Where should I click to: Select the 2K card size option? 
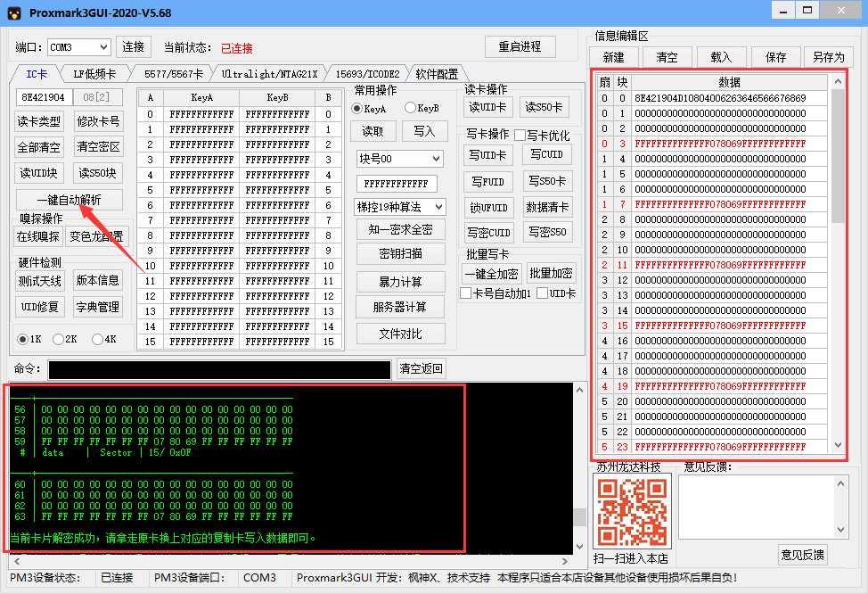click(58, 339)
